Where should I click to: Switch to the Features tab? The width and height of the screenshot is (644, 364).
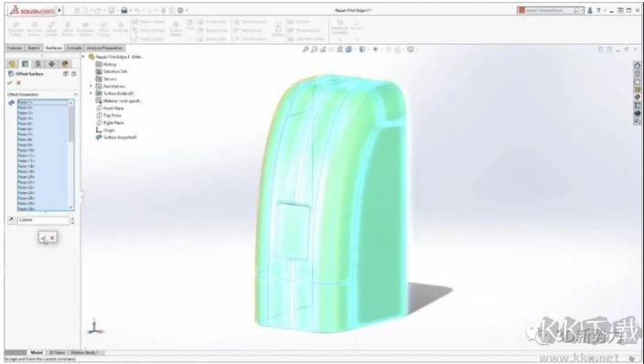point(15,48)
